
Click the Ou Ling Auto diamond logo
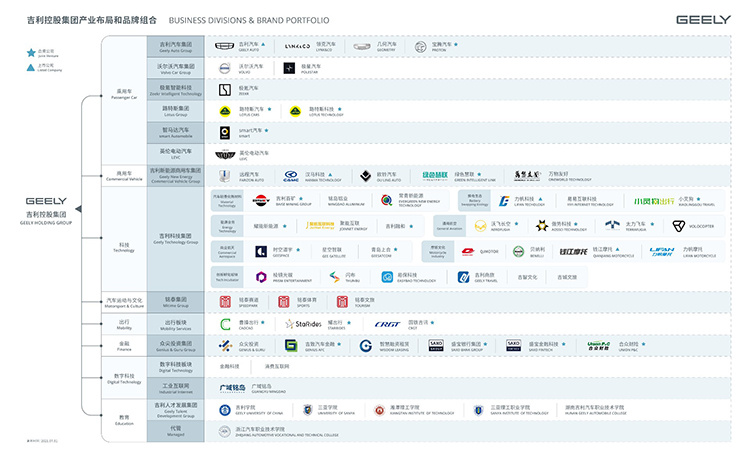(x=365, y=176)
